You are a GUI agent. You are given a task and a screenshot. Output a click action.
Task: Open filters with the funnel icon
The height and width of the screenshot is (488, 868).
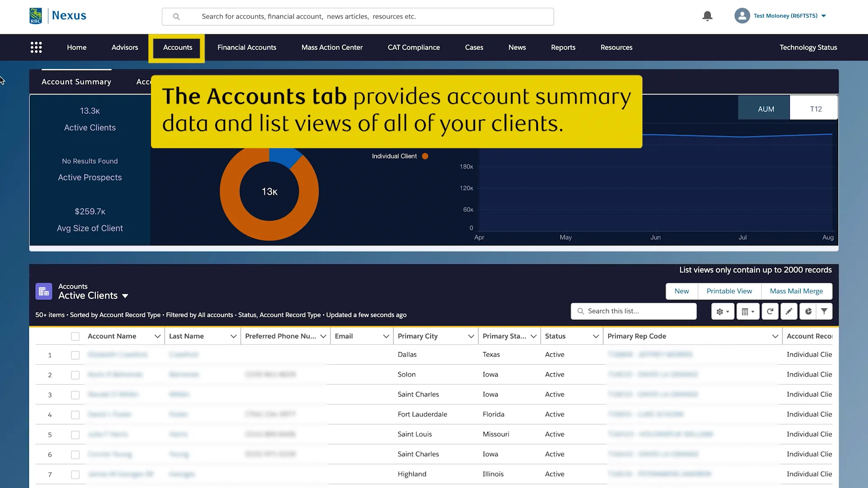(824, 311)
